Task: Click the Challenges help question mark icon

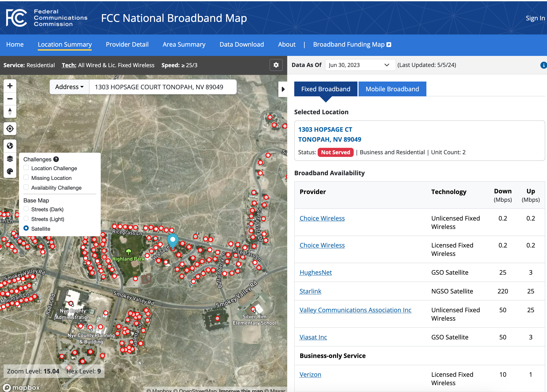Action: (56, 159)
